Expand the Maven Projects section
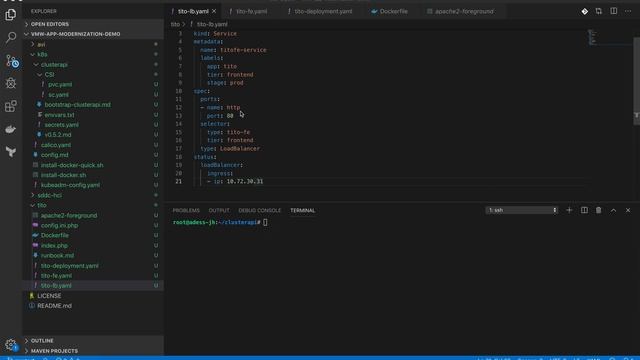Screen dimensions: 640x360 coord(93,351)
